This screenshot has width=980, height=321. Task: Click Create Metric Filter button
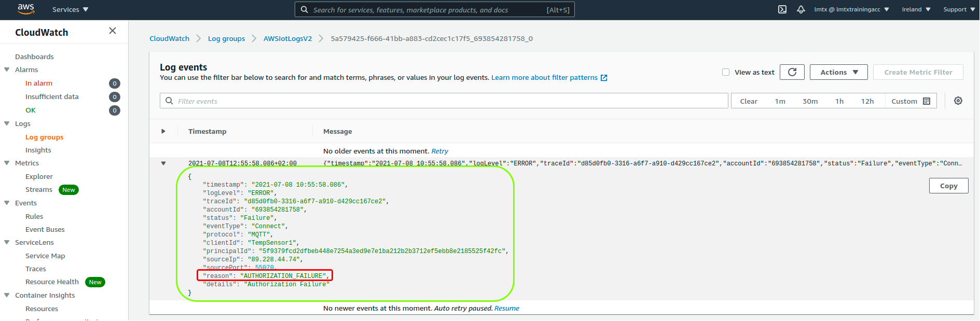tap(918, 72)
